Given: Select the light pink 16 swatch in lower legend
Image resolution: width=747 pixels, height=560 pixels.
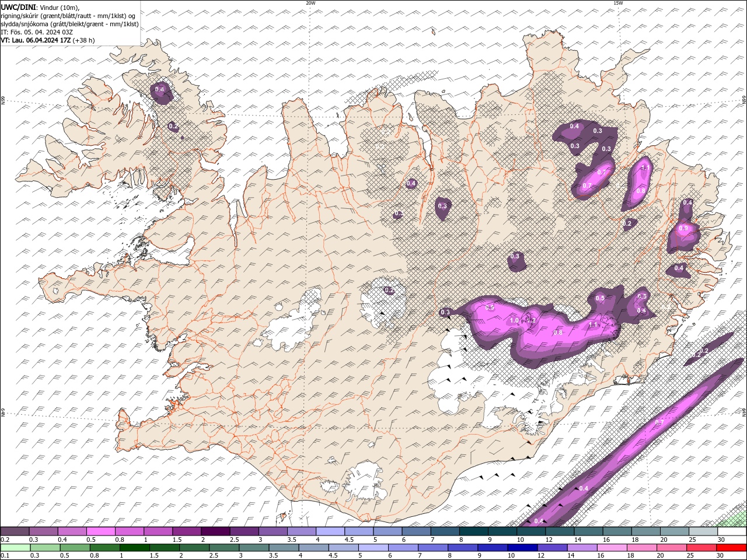Looking at the screenshot, I should [612, 548].
